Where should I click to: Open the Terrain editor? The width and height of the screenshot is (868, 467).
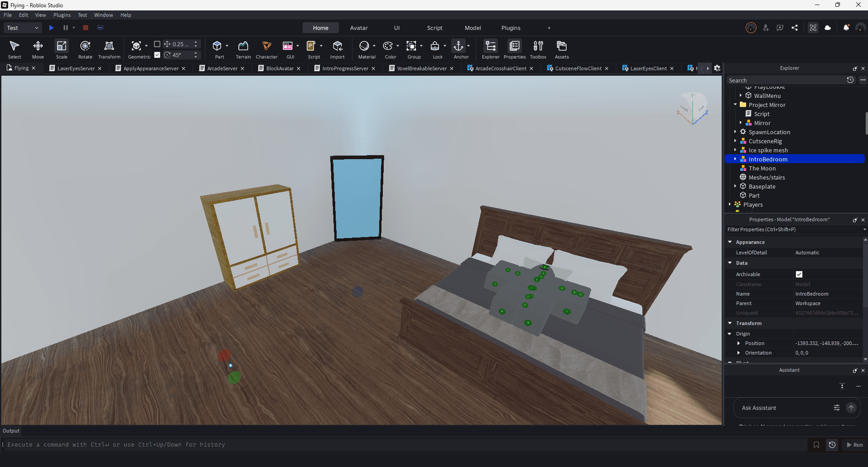pos(243,49)
